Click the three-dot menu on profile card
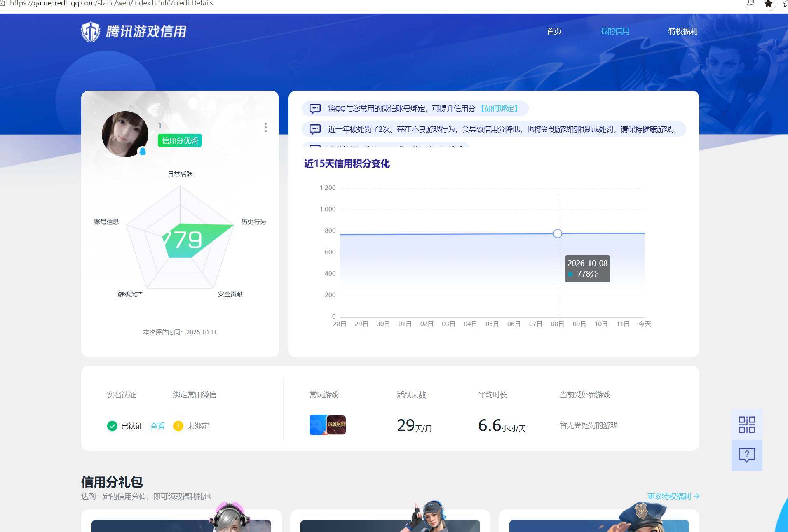788x532 pixels. pyautogui.click(x=265, y=127)
